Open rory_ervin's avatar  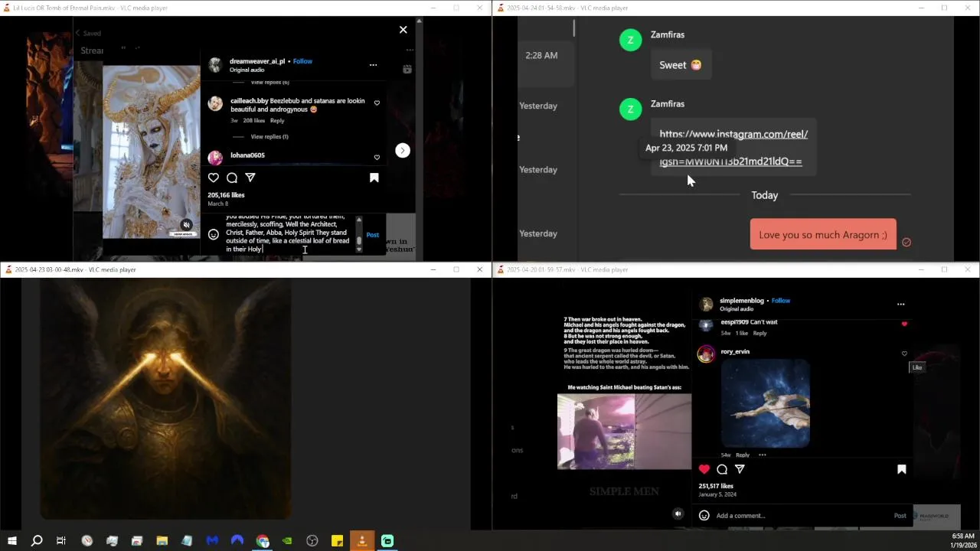click(706, 354)
